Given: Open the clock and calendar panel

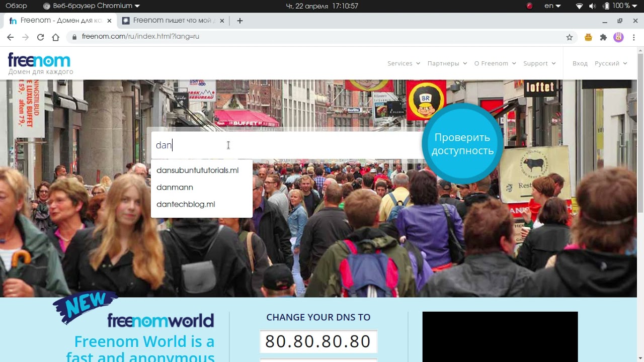Looking at the screenshot, I should (x=322, y=6).
